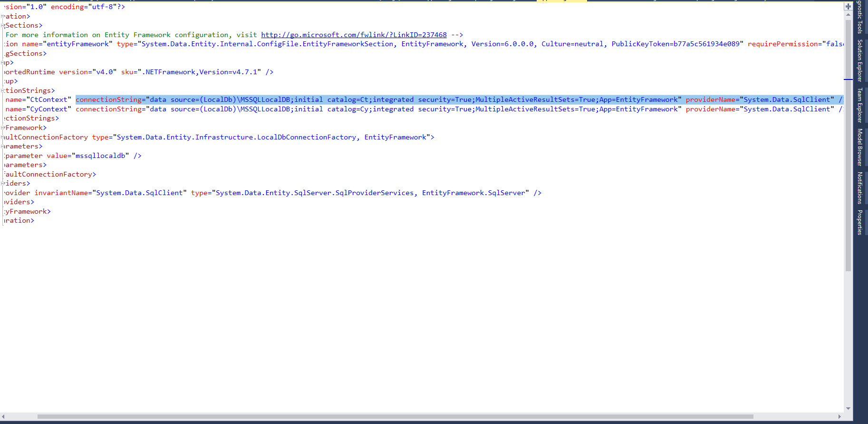Open the go.microsoft.com fwlink hyperlink
This screenshot has width=868, height=424.
tap(354, 35)
